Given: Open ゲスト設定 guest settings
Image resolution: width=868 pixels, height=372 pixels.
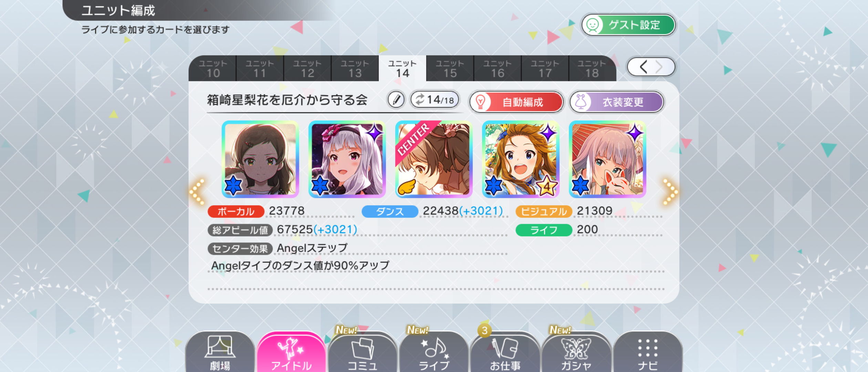Looking at the screenshot, I should tap(628, 25).
